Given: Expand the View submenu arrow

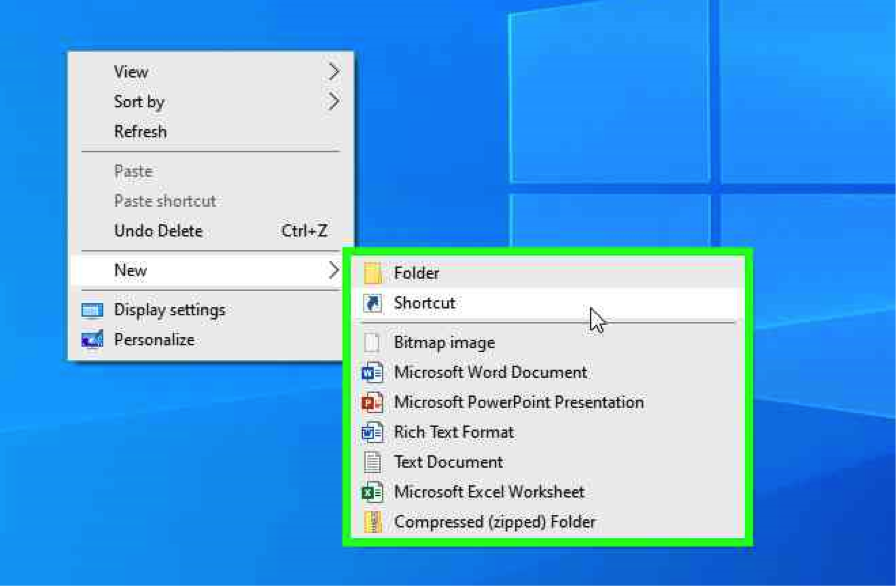Looking at the screenshot, I should [x=334, y=72].
